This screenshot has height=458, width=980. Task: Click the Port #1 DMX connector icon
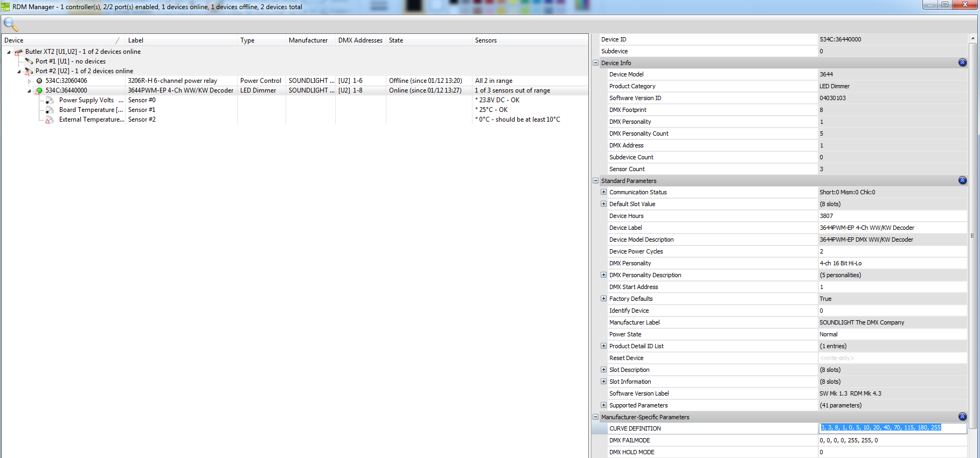(x=29, y=61)
